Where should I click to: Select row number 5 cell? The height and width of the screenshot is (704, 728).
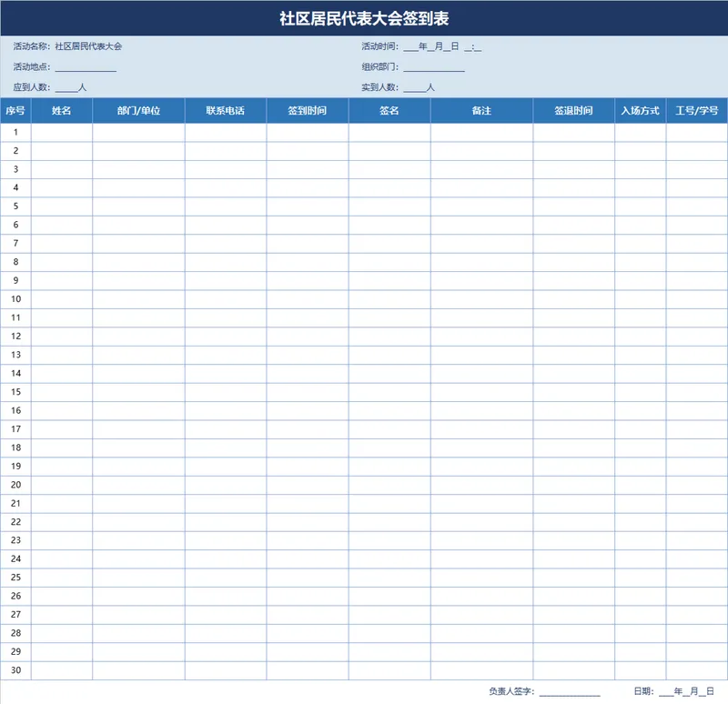[15, 206]
